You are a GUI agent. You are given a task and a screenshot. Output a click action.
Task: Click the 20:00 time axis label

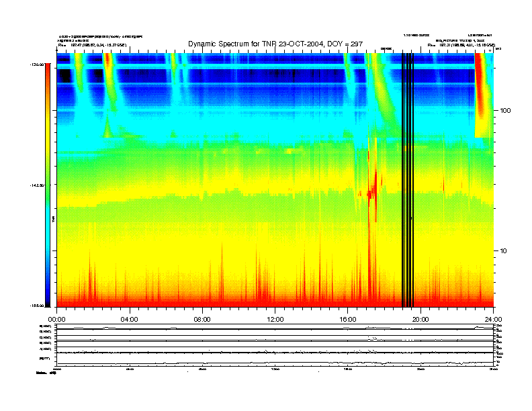point(420,320)
